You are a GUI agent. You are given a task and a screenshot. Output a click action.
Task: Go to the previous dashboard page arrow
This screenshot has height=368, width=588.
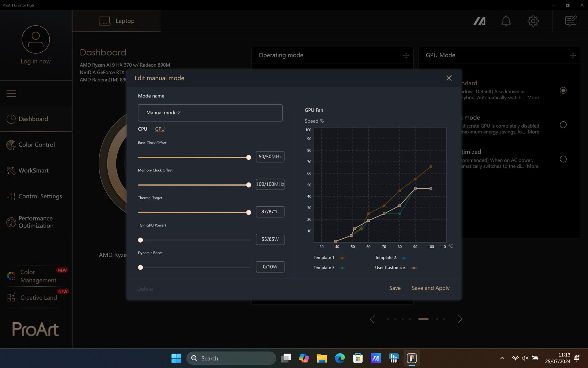point(372,319)
